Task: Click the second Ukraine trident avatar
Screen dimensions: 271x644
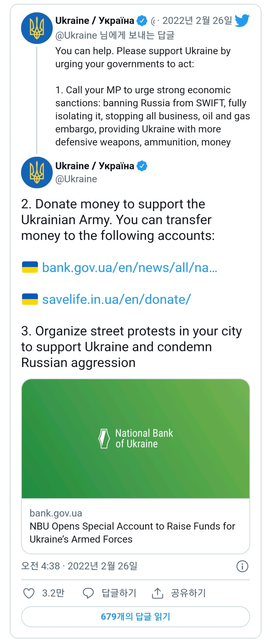Action: [x=37, y=172]
